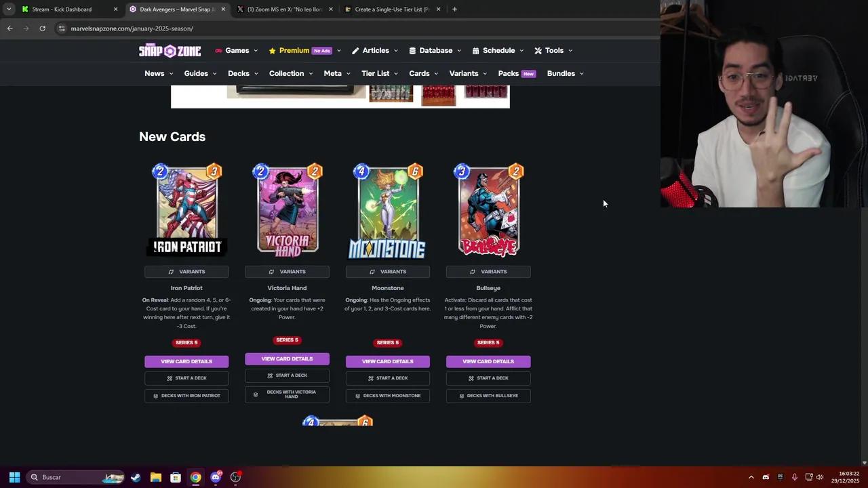Open the tab search dropdown arrow

click(x=9, y=9)
